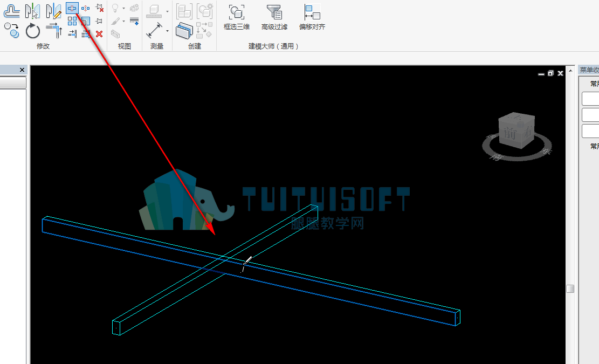Viewport: 599px width, 364px height.
Task: Click the Unpin tool icon
Action: [99, 8]
